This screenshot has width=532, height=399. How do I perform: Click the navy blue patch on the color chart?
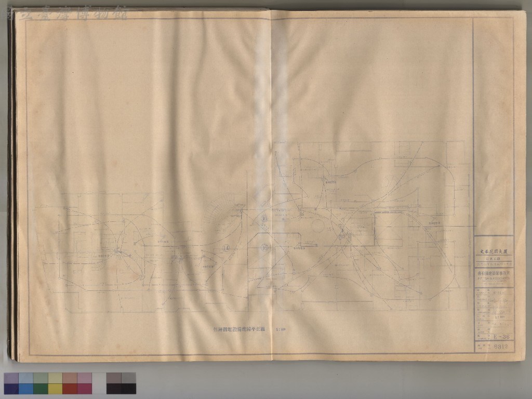11,389
